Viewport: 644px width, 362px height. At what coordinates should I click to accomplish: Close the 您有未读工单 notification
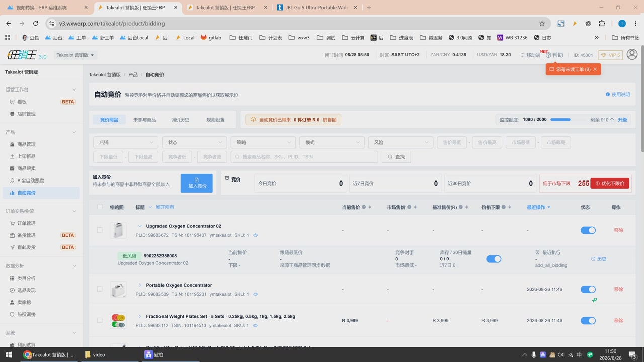595,69
